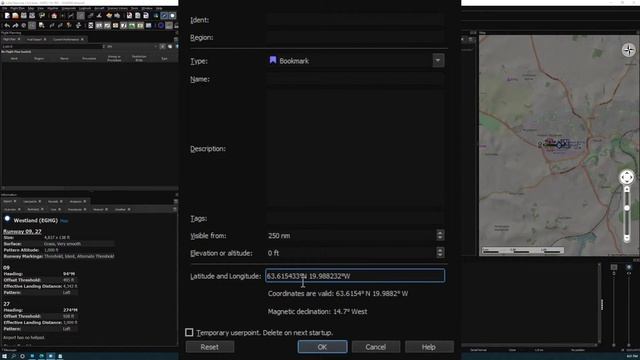The image size is (640, 360).
Task: Click the Map link beside Westland (EGHG)
Action: coord(64,221)
